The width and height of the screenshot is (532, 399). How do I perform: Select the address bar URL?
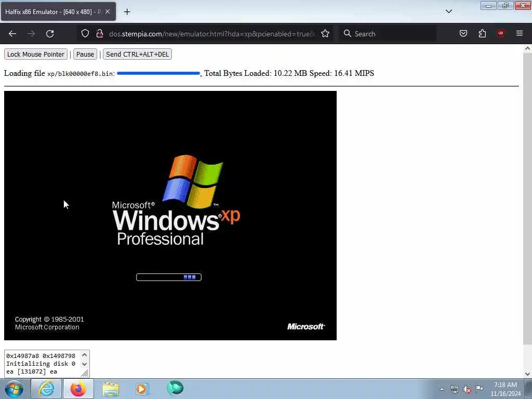(212, 34)
